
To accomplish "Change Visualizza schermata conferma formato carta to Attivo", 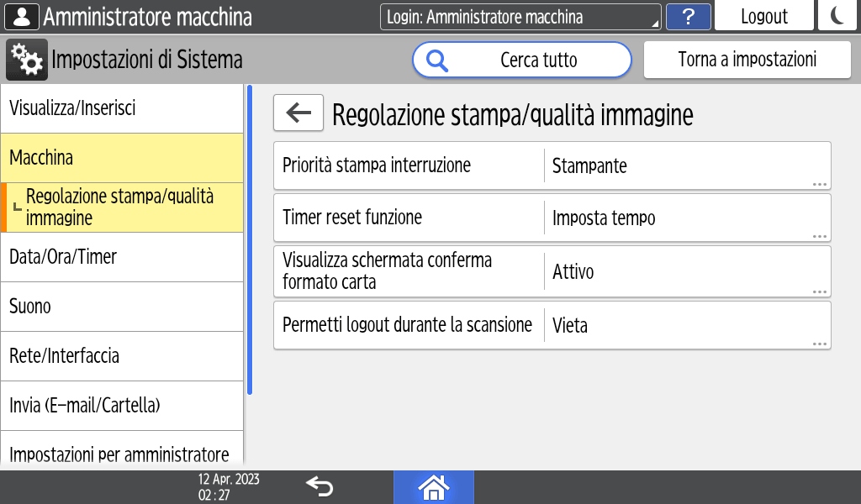I will click(x=552, y=270).
